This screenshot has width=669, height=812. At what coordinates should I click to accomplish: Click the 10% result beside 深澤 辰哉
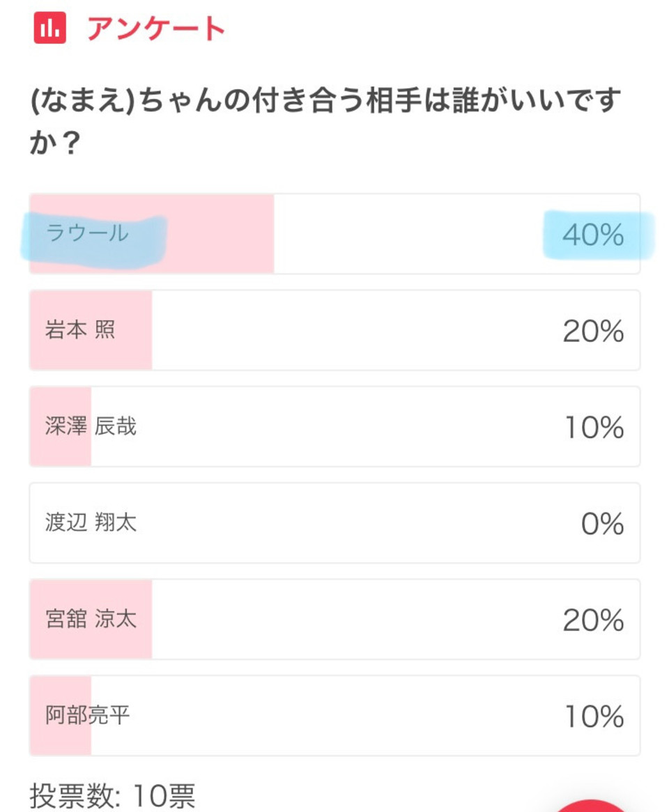594,427
